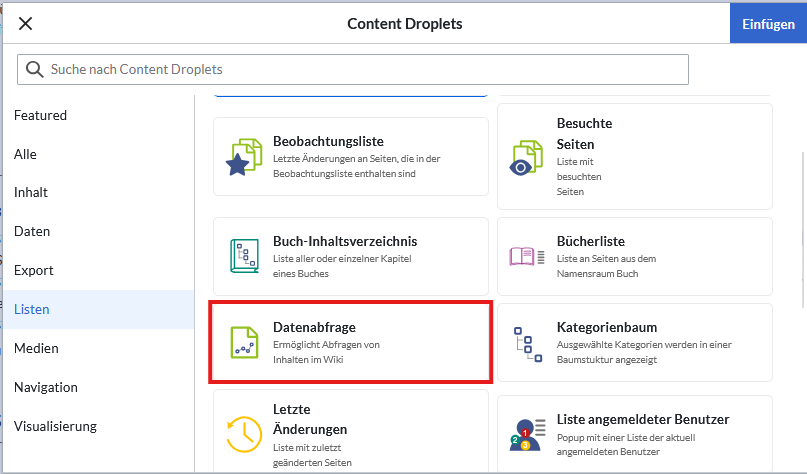Open the Medien category
The image size is (807, 474).
[36, 348]
